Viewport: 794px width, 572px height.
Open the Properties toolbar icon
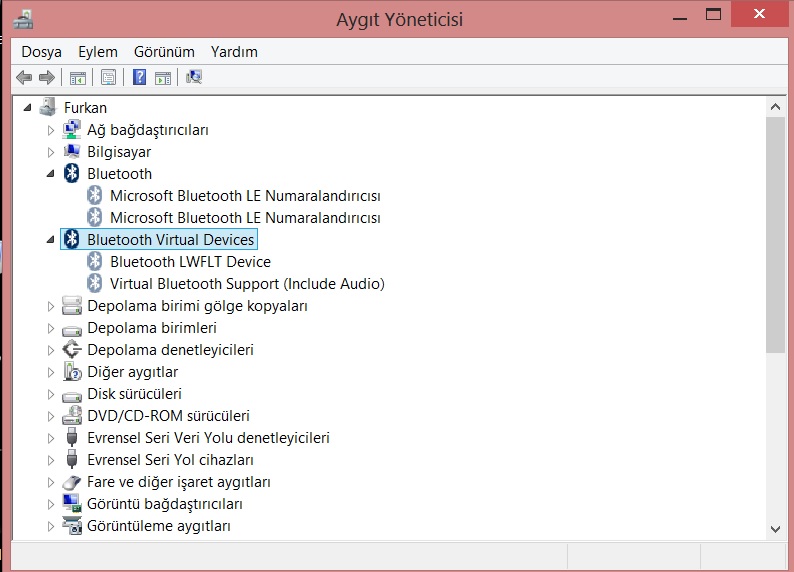108,77
